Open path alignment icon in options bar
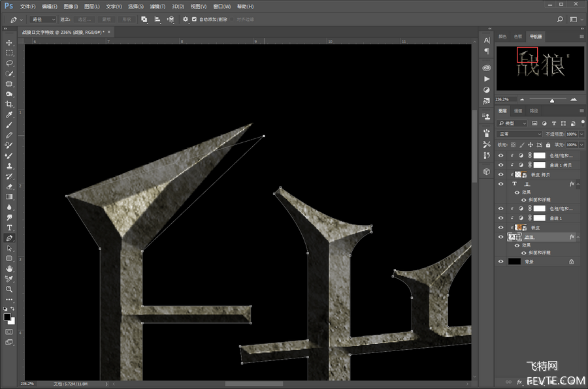The width and height of the screenshot is (588, 389). (157, 20)
